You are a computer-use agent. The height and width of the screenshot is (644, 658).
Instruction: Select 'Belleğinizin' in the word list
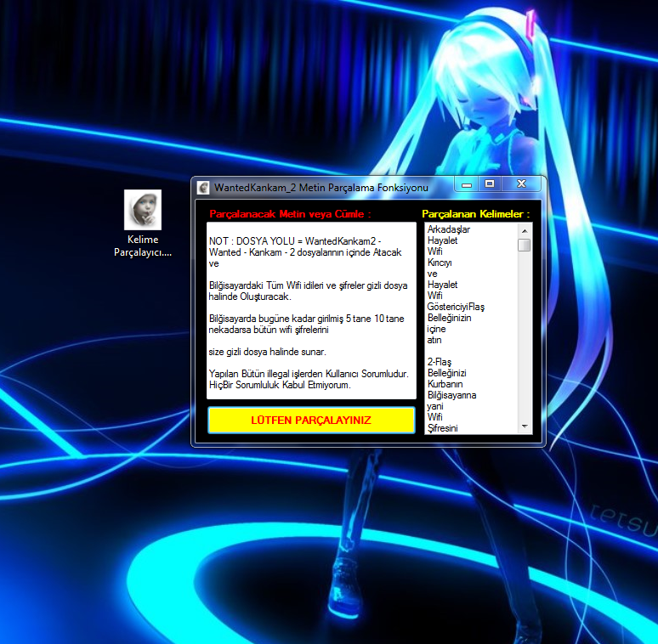[x=449, y=318]
